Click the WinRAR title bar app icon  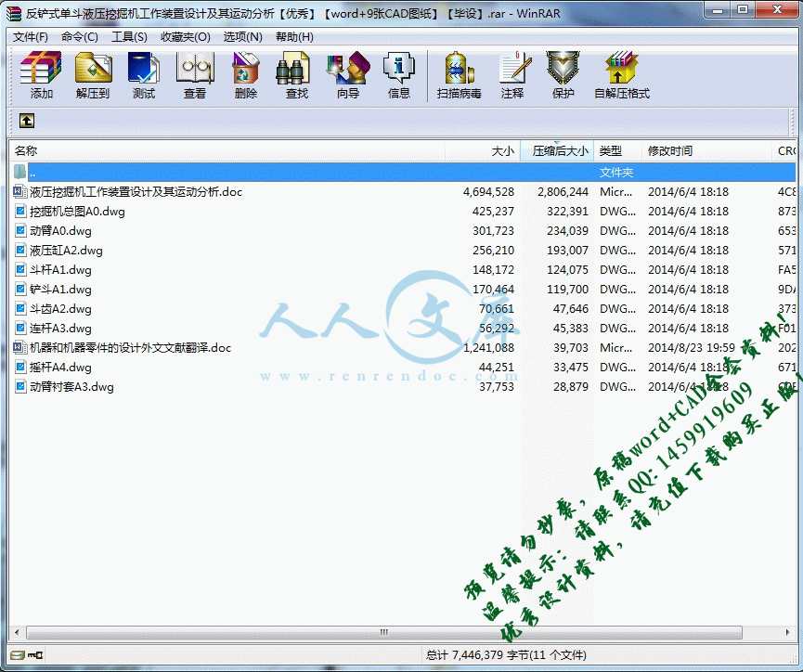(14, 14)
